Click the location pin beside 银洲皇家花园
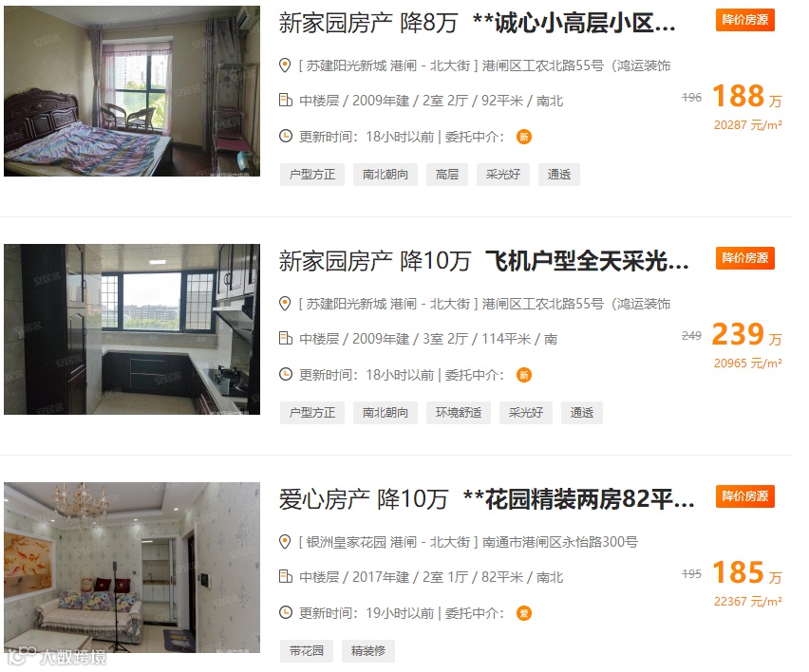This screenshot has width=809, height=672. [x=284, y=542]
